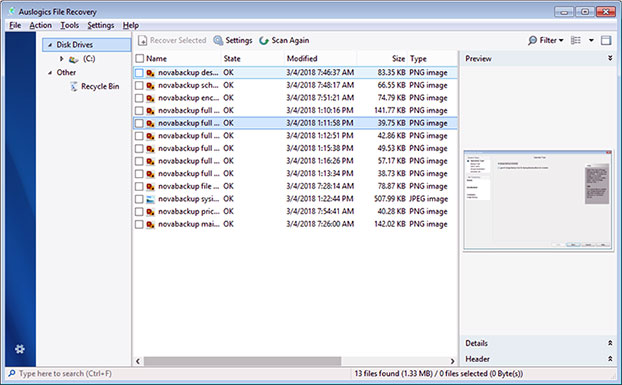The image size is (622, 385).
Task: Click the Other tree label
Action: (66, 73)
